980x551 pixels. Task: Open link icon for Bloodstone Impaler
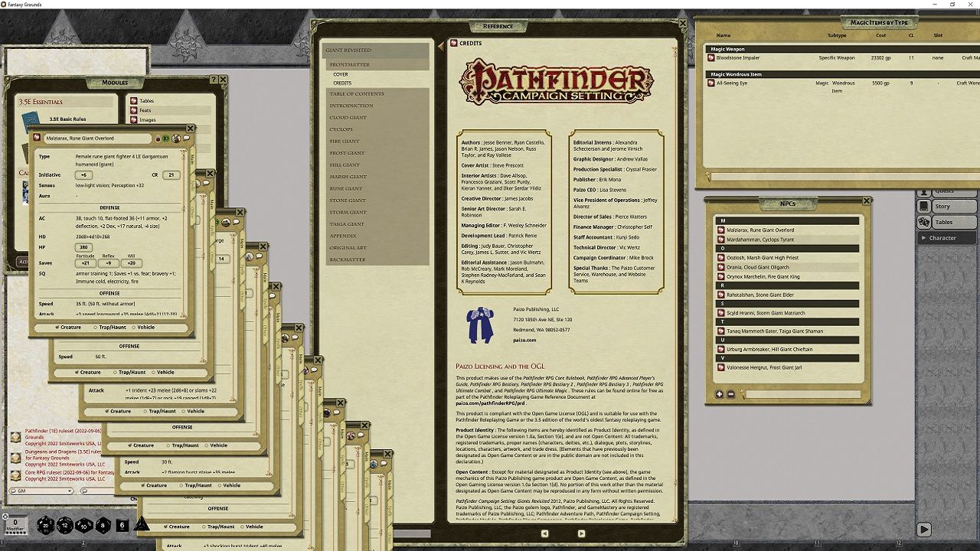coord(711,57)
